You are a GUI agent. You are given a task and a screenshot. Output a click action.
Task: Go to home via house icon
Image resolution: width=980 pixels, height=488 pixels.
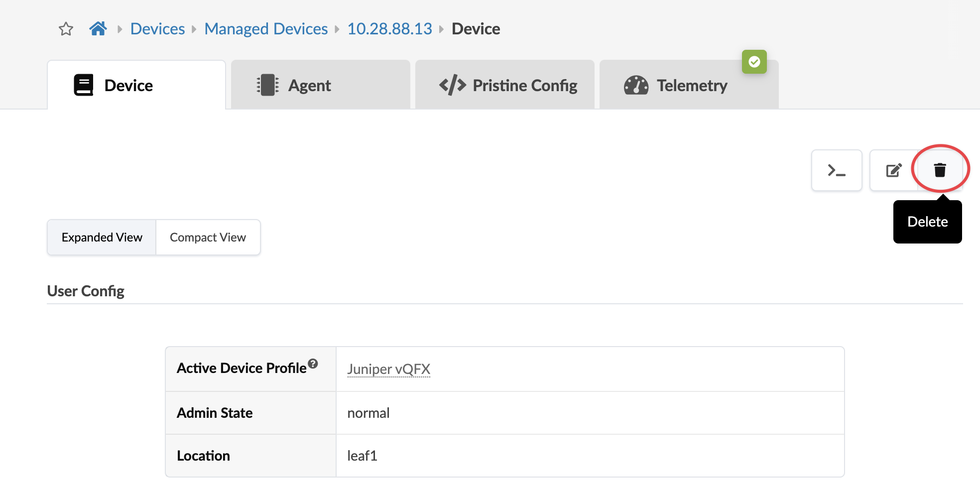coord(98,29)
